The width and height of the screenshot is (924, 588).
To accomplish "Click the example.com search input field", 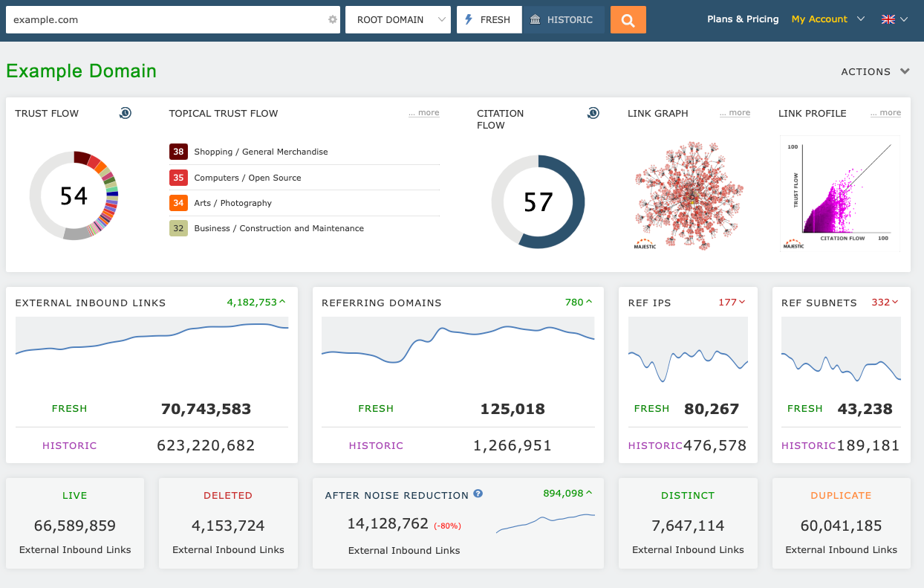I will point(149,19).
